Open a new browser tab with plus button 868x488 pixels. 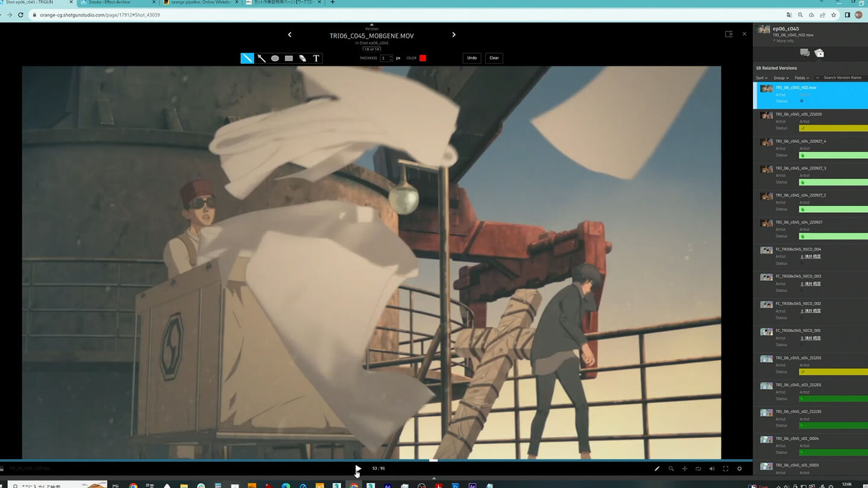point(332,2)
